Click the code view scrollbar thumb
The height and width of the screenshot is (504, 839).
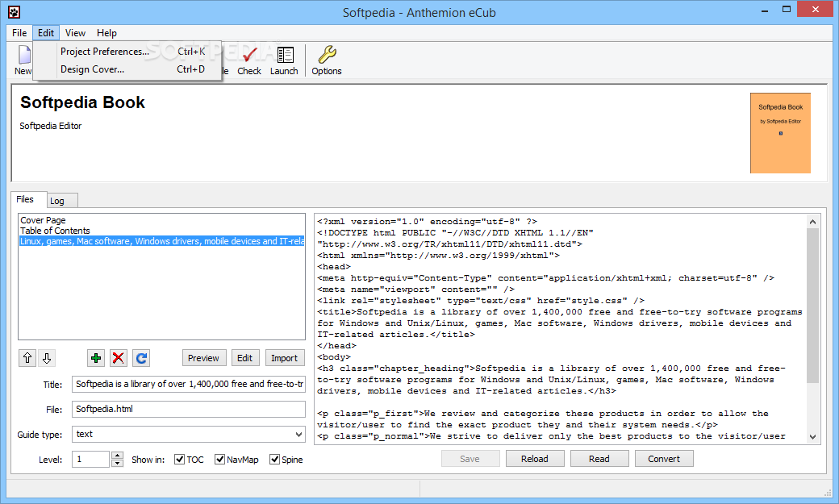click(813, 306)
